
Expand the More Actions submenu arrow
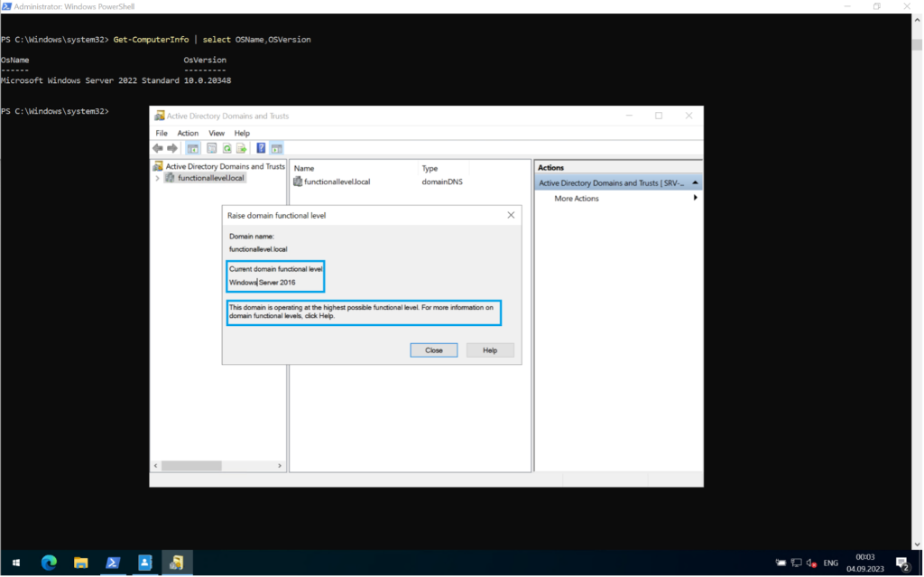click(x=694, y=198)
